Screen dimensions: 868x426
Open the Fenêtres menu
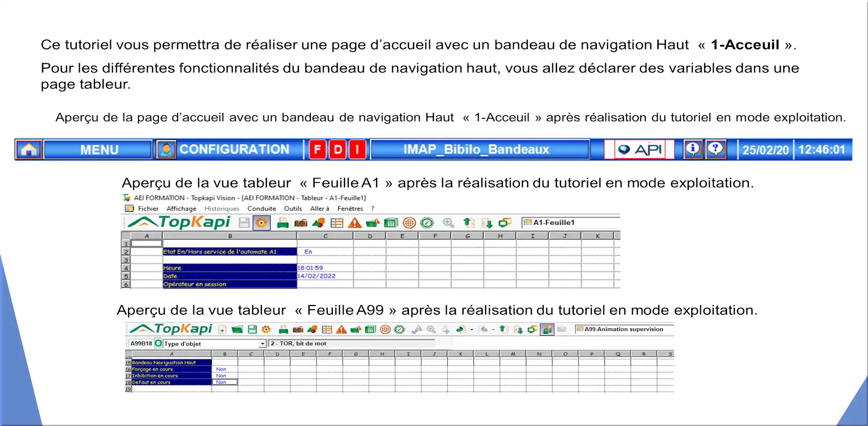tap(350, 209)
